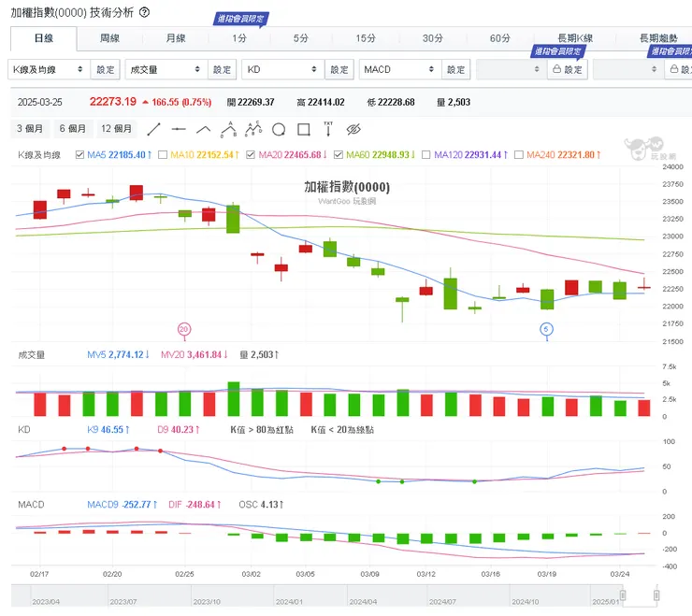Screen dimensions: 692x616
Task: Switch to the 月線 tab
Action: 176,38
